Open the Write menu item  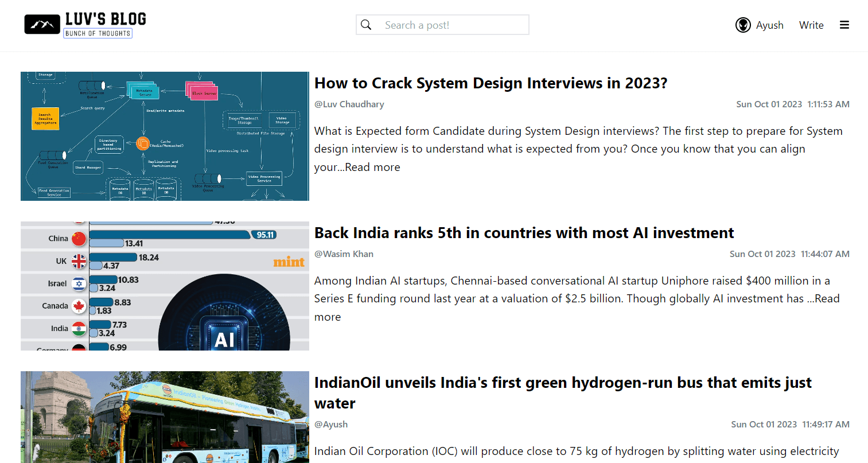(x=811, y=25)
